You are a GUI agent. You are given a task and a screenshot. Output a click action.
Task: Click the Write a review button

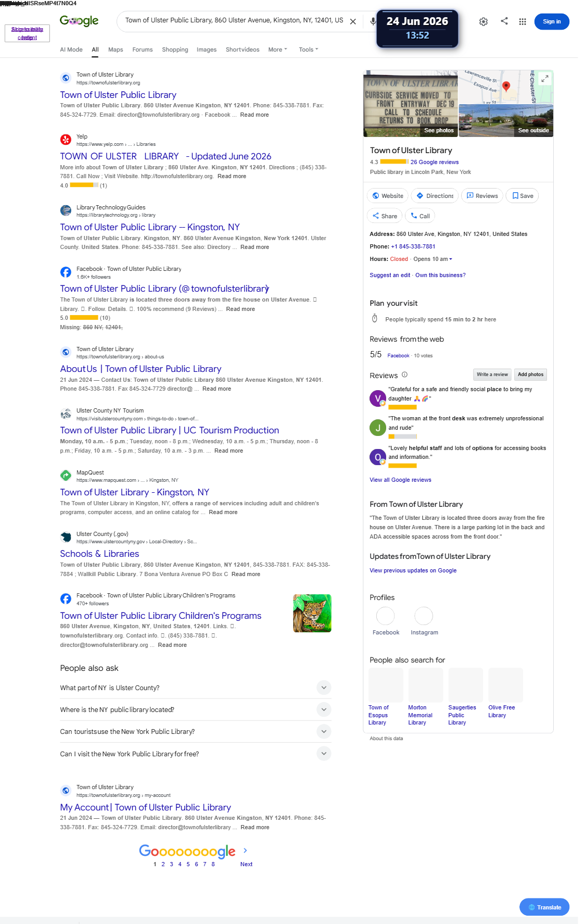coord(492,374)
